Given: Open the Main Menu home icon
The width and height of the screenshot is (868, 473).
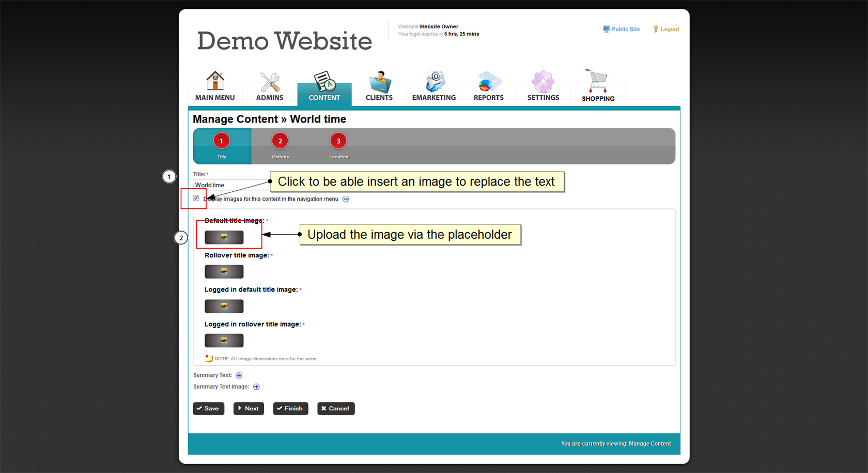Looking at the screenshot, I should (x=215, y=82).
